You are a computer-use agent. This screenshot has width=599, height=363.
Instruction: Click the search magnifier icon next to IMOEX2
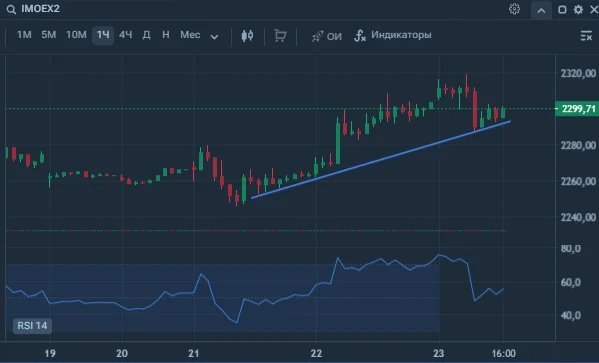[x=11, y=10]
